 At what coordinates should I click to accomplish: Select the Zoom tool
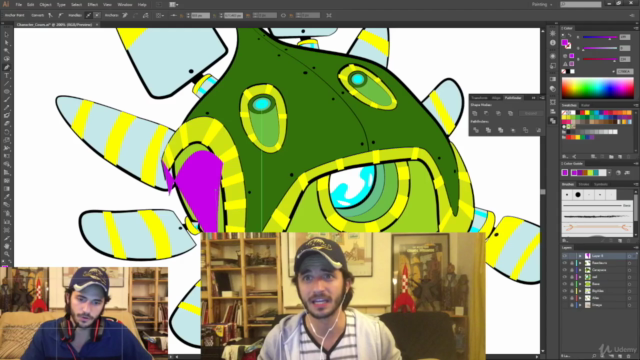point(7,255)
